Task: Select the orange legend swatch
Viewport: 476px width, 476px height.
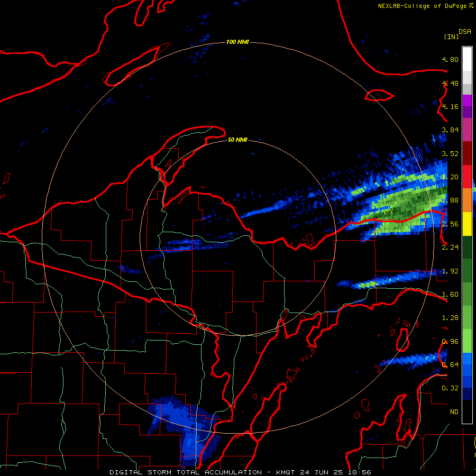Action: (x=467, y=200)
